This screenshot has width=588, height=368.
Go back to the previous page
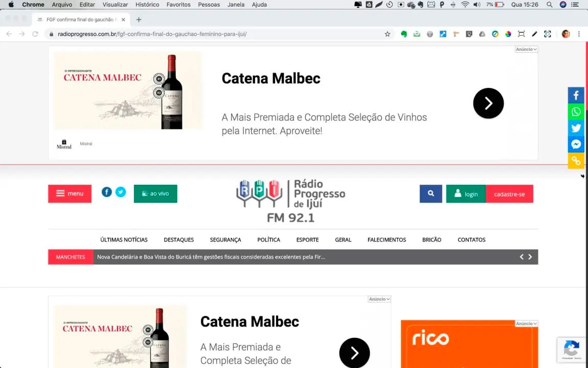[x=9, y=34]
